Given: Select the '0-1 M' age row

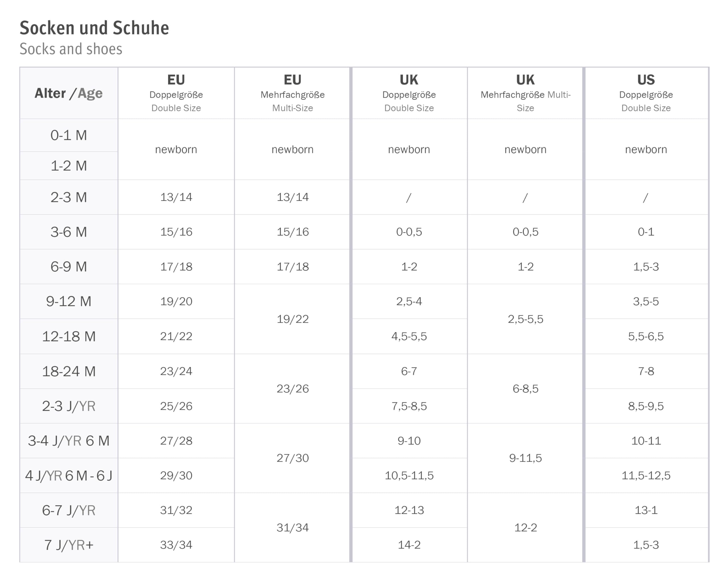Looking at the screenshot, I should click(x=69, y=135).
